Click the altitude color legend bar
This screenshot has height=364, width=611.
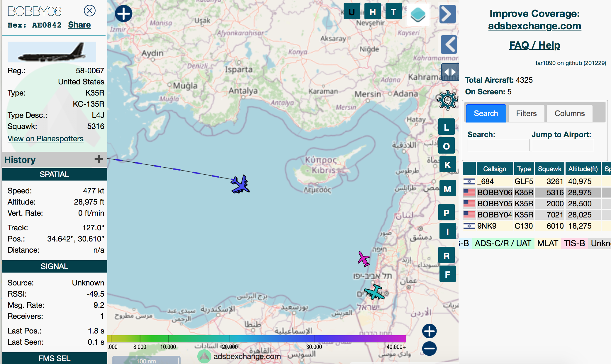257,339
